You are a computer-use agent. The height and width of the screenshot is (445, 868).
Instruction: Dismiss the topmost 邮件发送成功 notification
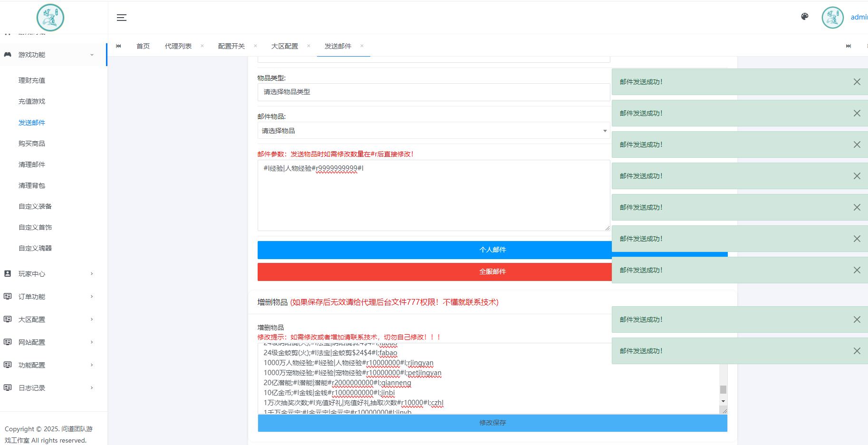coord(857,82)
